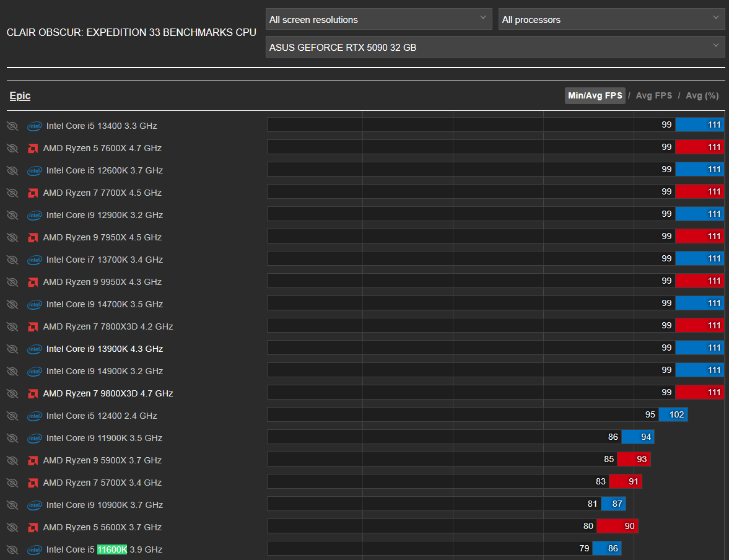729x560 pixels.
Task: Click the Intel logo beside Core i5 12600K
Action: tap(35, 171)
